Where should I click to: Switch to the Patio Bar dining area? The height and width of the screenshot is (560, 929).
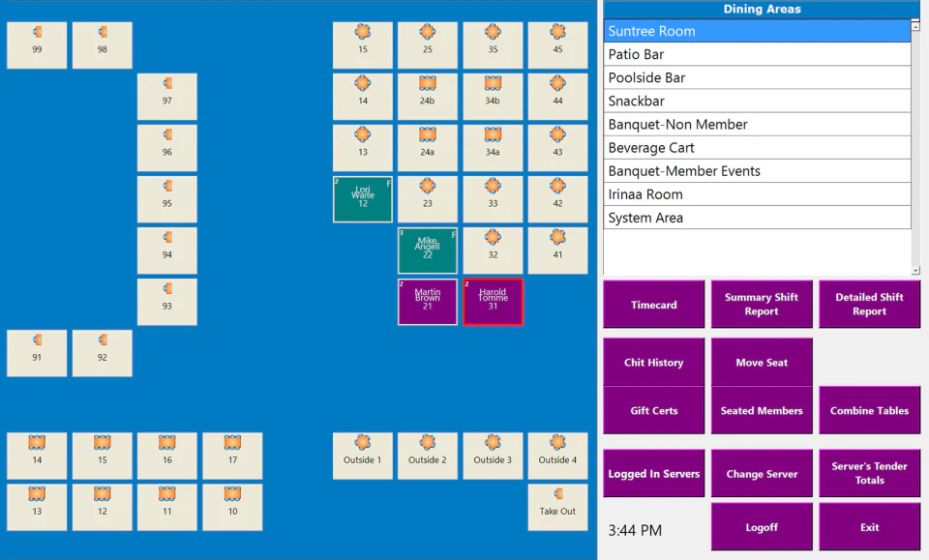point(756,54)
